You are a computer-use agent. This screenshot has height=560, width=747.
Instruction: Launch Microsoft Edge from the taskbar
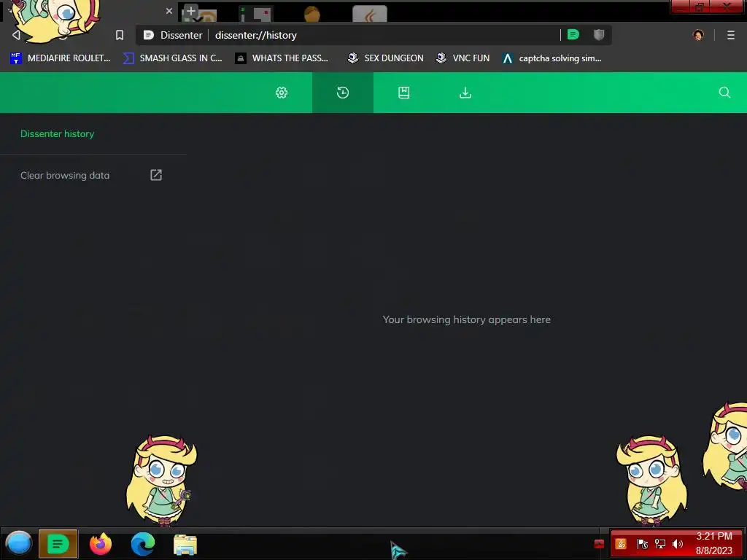[143, 544]
